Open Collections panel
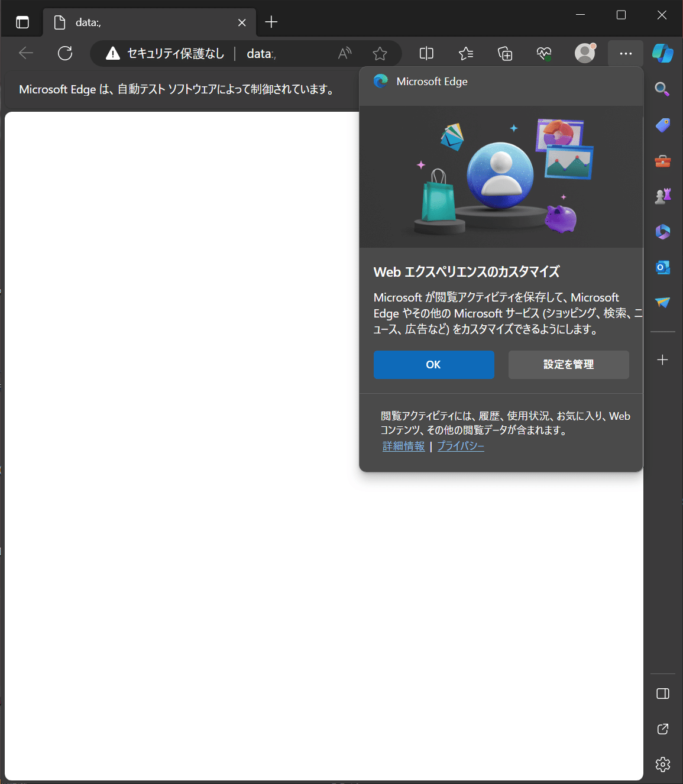Screen dimensions: 683x784 click(x=505, y=54)
